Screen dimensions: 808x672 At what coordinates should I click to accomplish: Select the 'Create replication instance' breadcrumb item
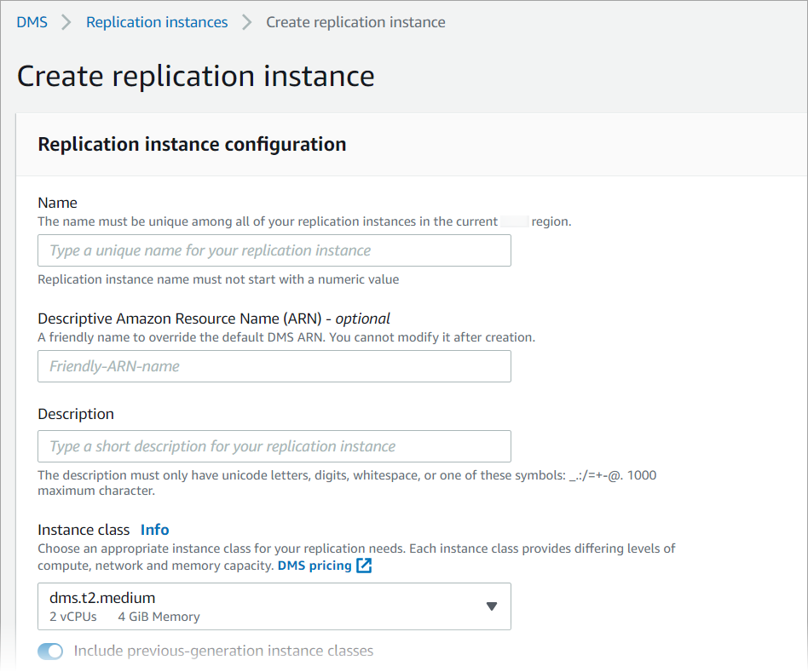coord(355,22)
